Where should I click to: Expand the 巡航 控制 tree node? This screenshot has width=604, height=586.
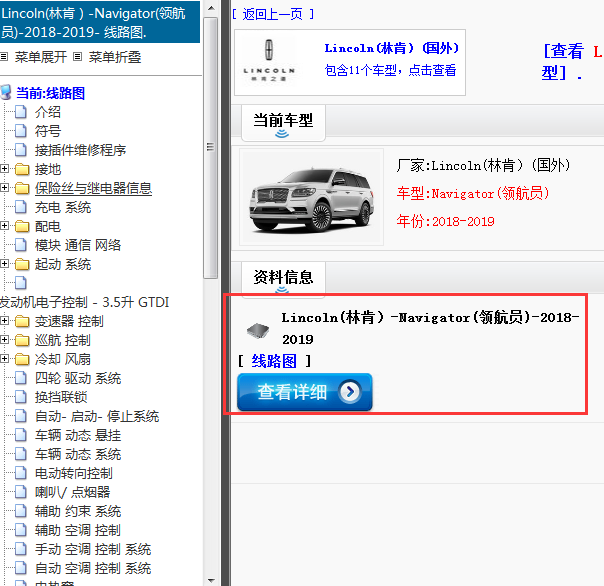point(4,340)
